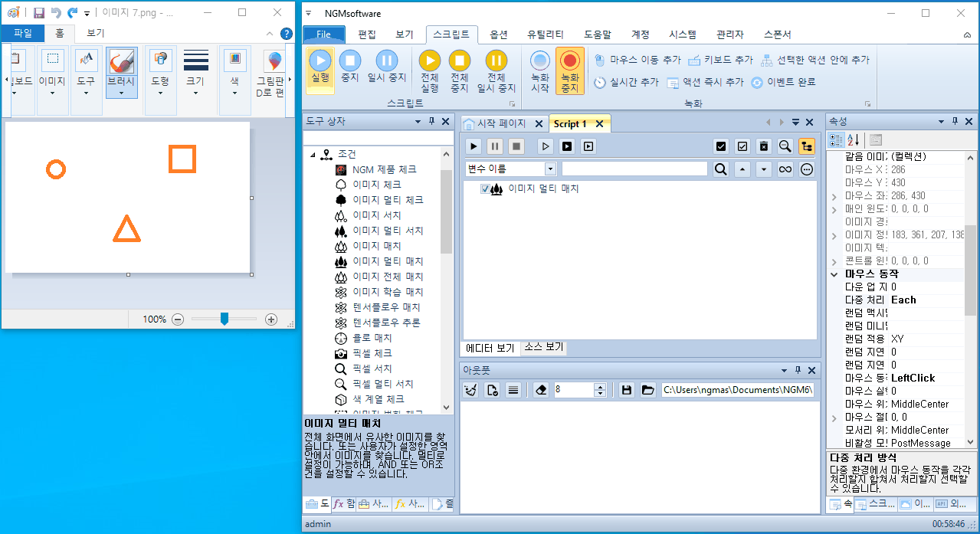Click the zoom in plus button in Paint

(271, 319)
